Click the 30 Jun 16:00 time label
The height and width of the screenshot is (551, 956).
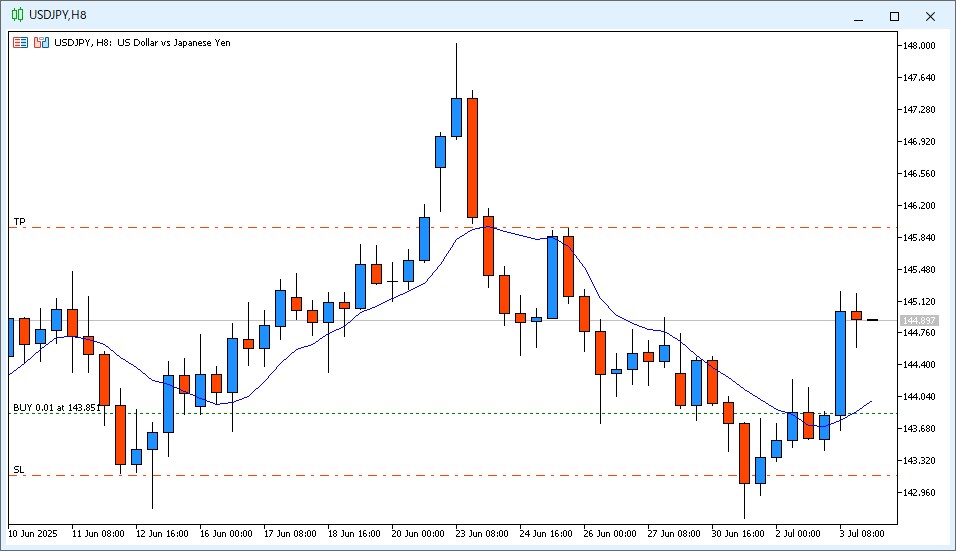pos(738,534)
